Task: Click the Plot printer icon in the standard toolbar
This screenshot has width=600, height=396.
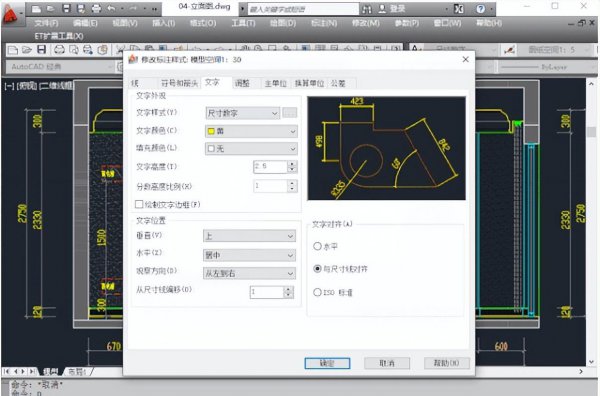Action: [x=59, y=49]
